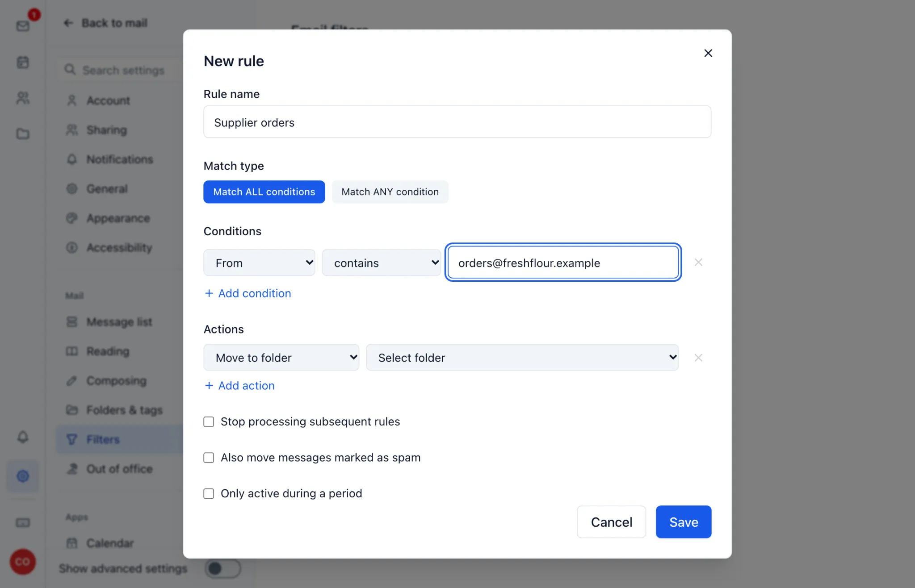Click Add condition link text
The width and height of the screenshot is (915, 588).
pyautogui.click(x=255, y=293)
